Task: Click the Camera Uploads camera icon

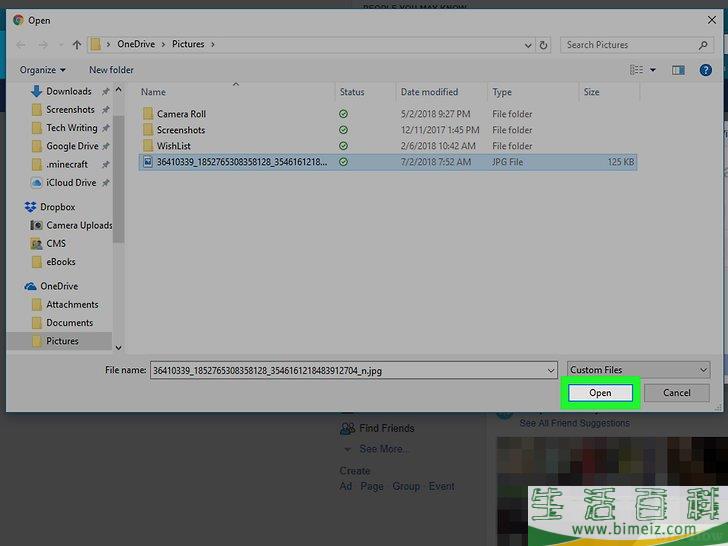Action: pos(36,225)
